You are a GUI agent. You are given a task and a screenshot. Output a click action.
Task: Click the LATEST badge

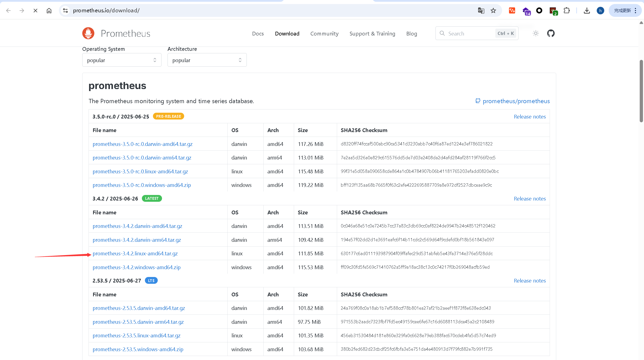tap(152, 198)
